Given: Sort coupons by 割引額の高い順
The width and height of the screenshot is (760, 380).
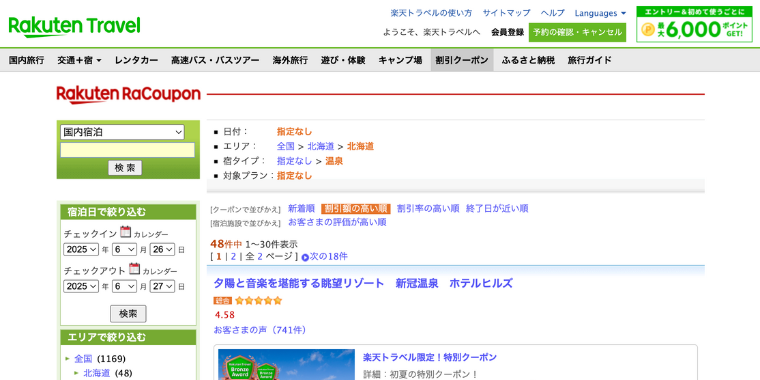Looking at the screenshot, I should (355, 208).
